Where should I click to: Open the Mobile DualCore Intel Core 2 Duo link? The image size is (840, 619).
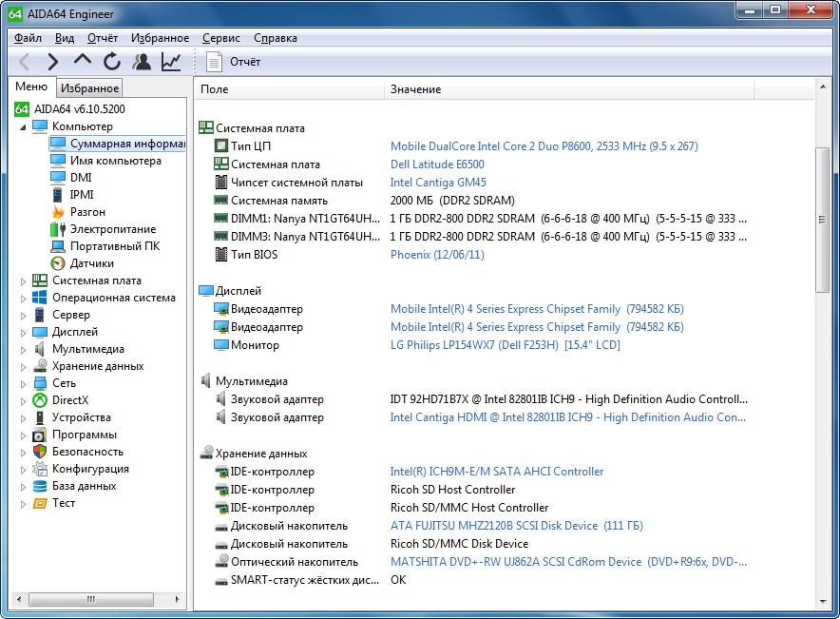(x=544, y=145)
